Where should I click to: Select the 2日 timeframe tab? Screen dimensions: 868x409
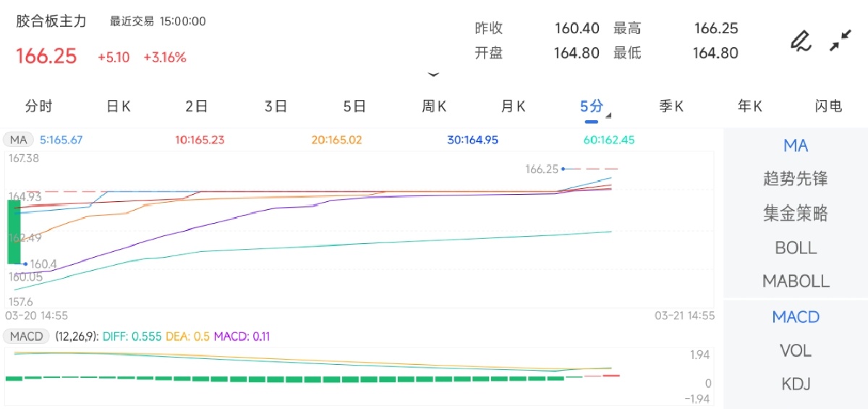pyautogui.click(x=197, y=106)
